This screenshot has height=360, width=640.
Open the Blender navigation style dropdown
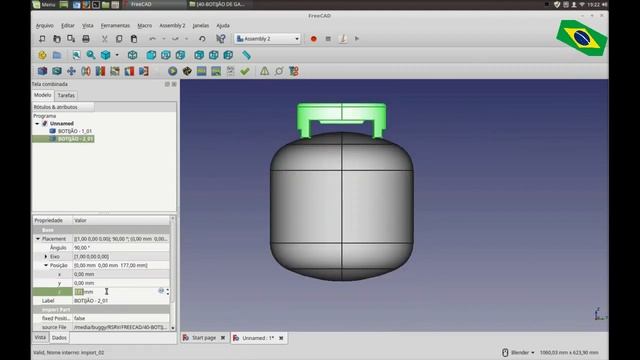pyautogui.click(x=519, y=352)
